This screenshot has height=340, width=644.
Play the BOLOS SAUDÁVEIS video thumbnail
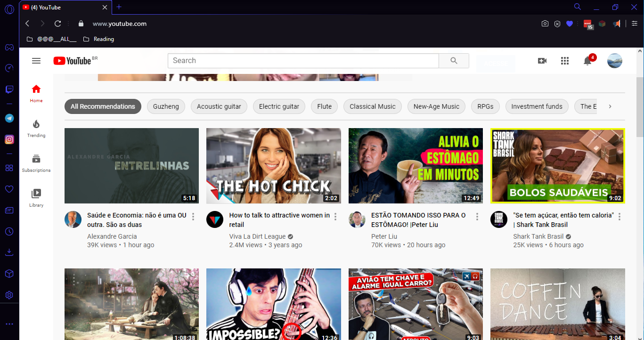point(558,166)
